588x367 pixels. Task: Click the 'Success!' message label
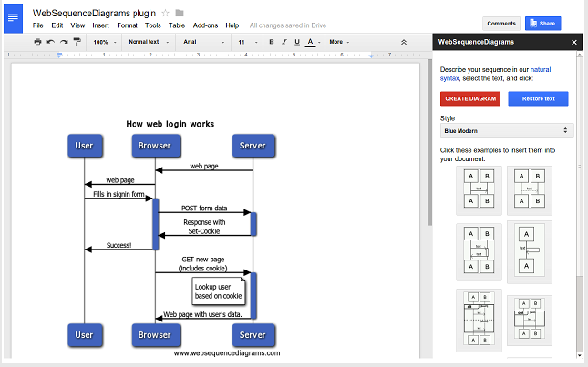pos(119,245)
